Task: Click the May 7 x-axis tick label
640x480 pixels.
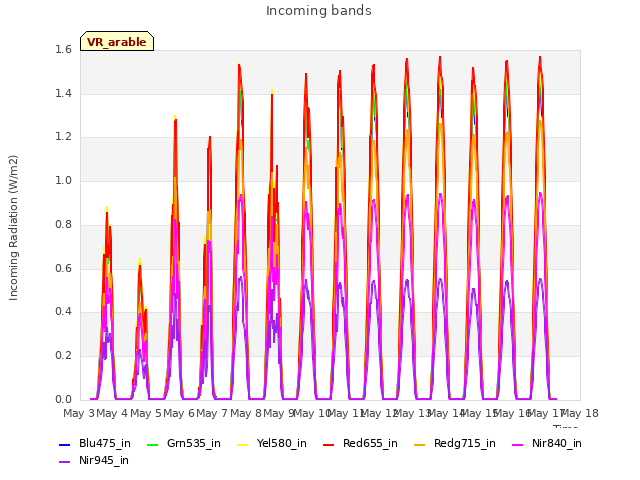Action: pyautogui.click(x=212, y=413)
